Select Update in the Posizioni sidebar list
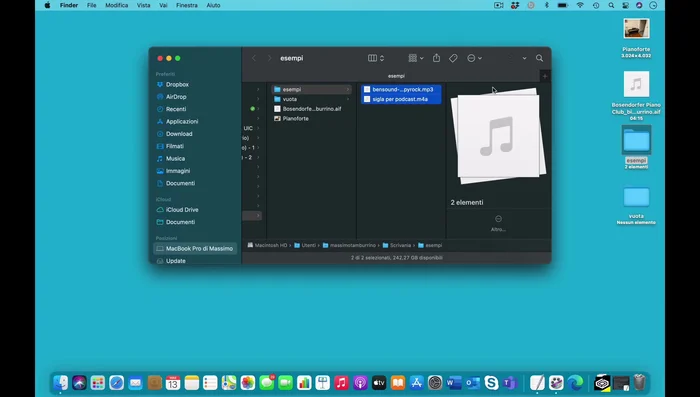700x397 pixels. pyautogui.click(x=175, y=261)
